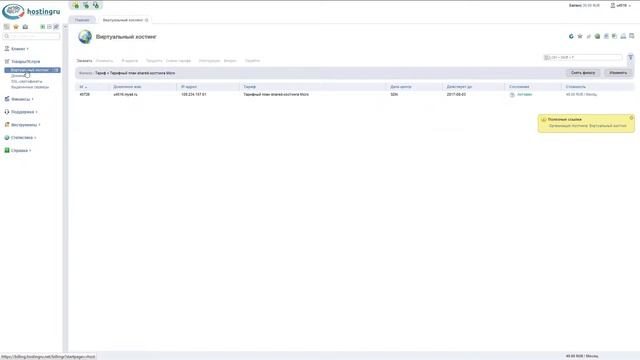Sort the table by the Id column
Viewport: 640px width, 360px height.
click(x=83, y=87)
